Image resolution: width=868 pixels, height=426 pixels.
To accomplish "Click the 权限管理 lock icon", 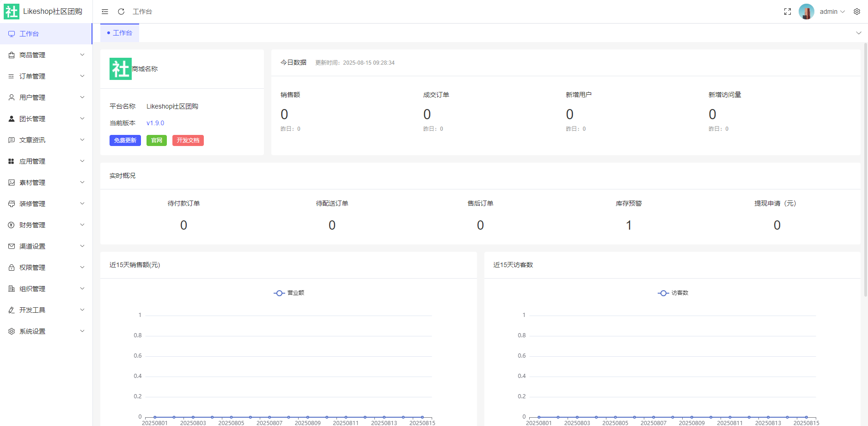I will click(x=12, y=268).
